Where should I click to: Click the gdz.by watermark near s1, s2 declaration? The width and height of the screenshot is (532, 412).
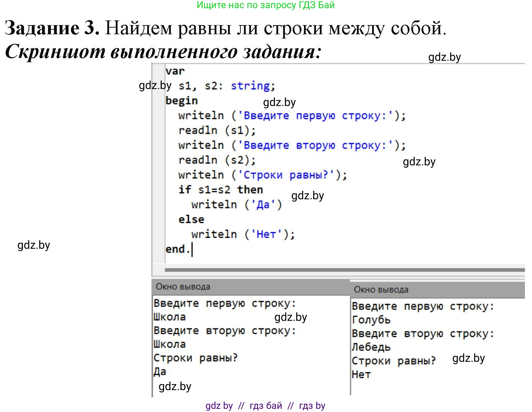pyautogui.click(x=155, y=86)
